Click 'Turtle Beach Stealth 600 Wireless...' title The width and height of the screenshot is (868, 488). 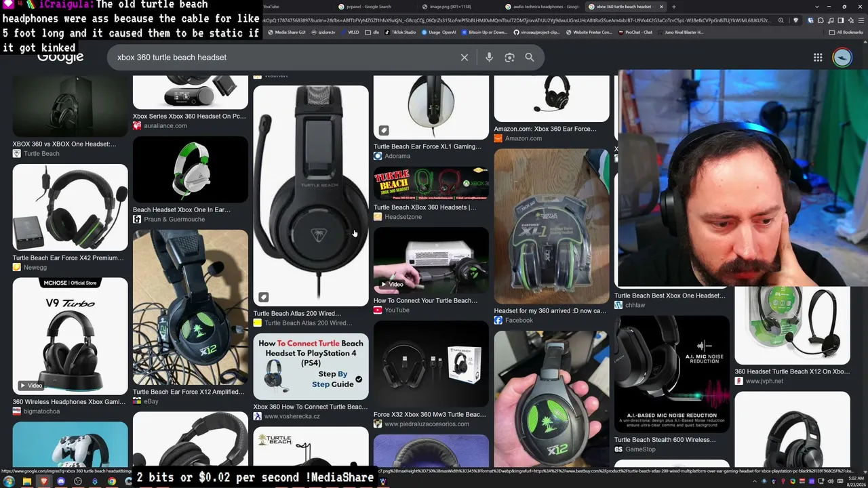665,440
